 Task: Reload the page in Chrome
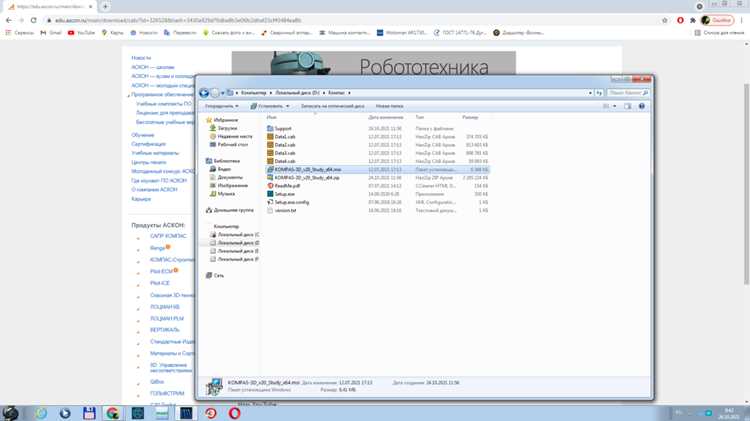pyautogui.click(x=33, y=20)
